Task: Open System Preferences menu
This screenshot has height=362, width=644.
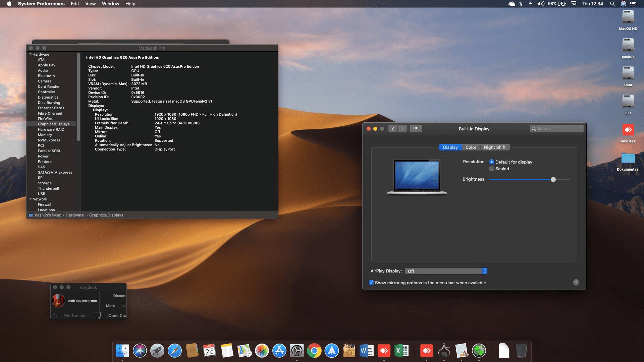Action: point(41,4)
